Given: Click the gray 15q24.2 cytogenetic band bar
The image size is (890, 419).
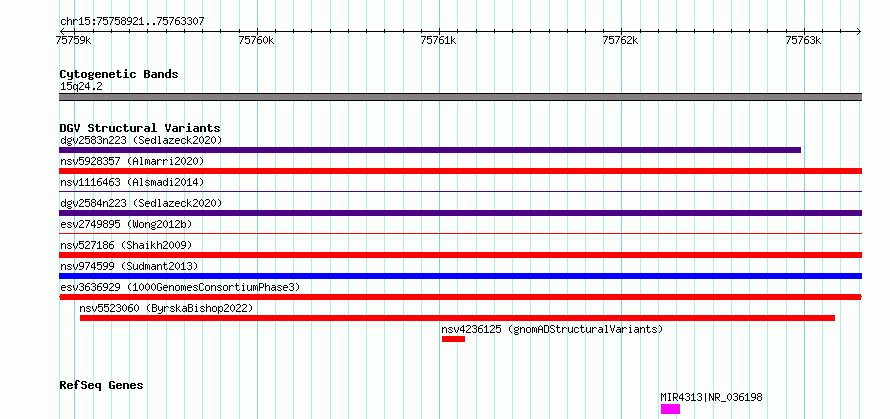Looking at the screenshot, I should (460, 97).
